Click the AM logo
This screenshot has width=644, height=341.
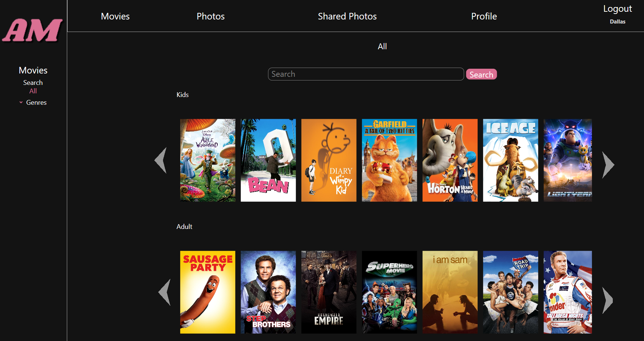[x=32, y=30]
